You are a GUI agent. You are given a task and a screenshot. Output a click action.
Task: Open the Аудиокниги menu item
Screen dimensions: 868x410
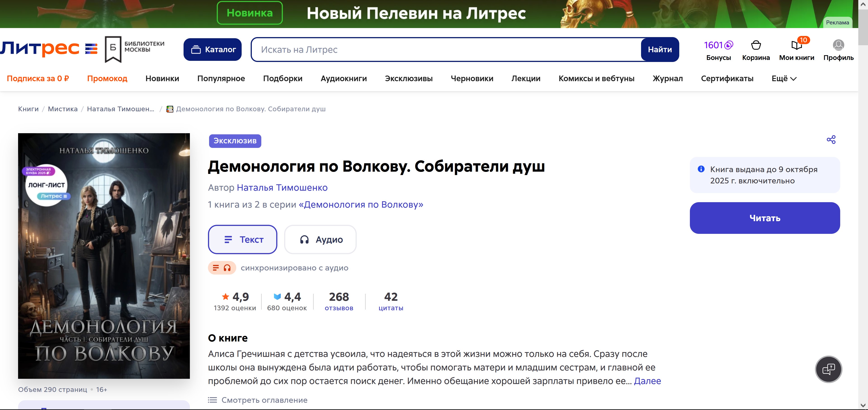coord(344,78)
